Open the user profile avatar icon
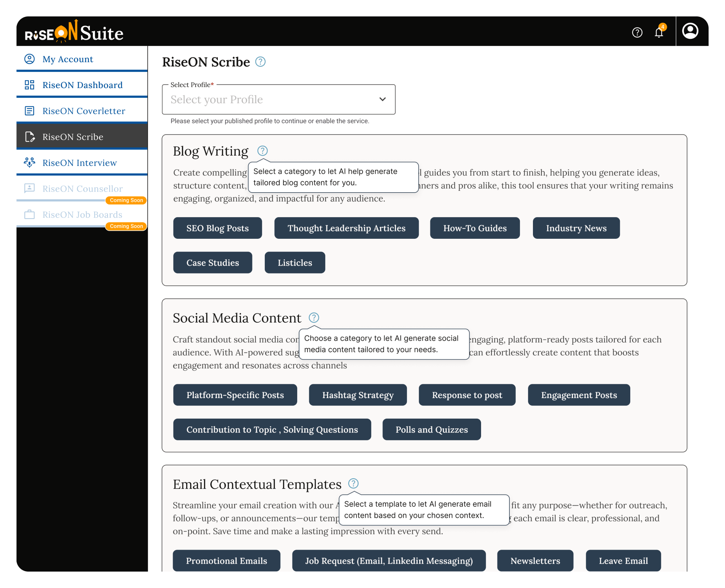Viewport: 725px width, 588px height. tap(690, 31)
